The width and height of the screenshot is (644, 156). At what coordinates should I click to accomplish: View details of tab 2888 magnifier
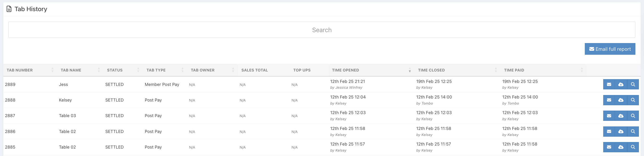click(x=633, y=100)
